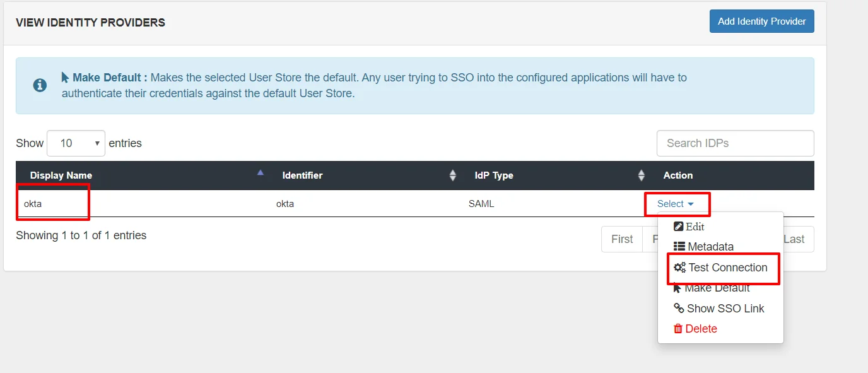This screenshot has width=868, height=373.
Task: Choose Test Connection from the action menu
Action: 722,267
